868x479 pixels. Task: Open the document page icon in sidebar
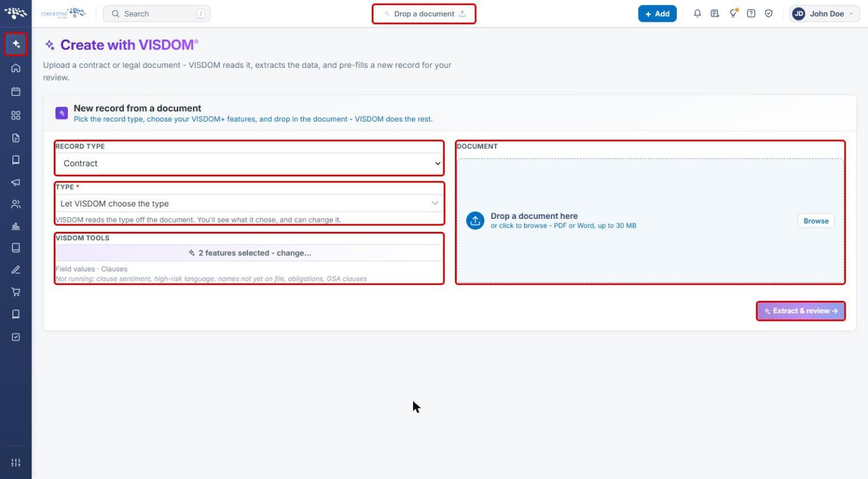pos(16,138)
